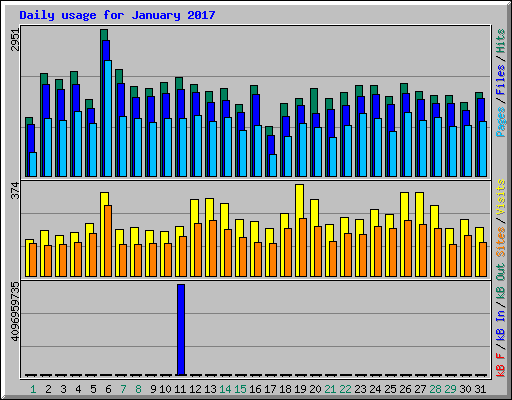512x400 pixels.
Task: Click the 2951 axis maximum label
Action: click(x=15, y=39)
